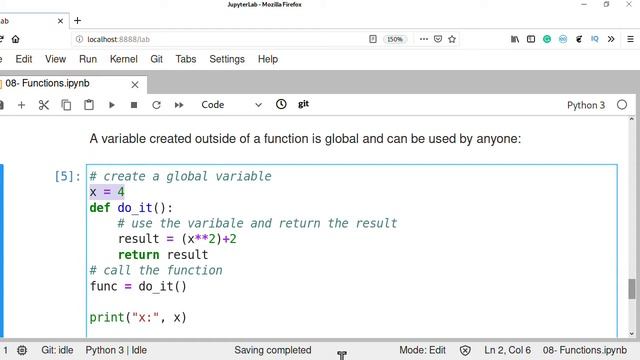
Task: Copy the selected cell
Action: (x=66, y=105)
